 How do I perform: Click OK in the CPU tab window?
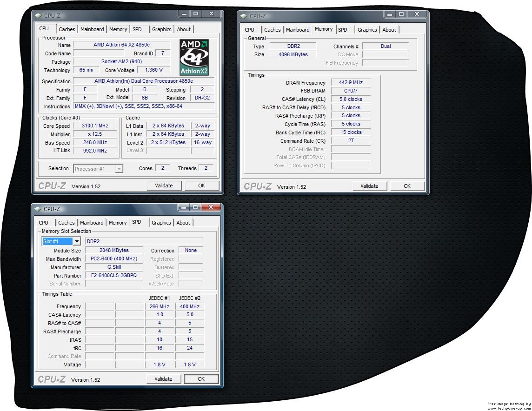coord(201,186)
